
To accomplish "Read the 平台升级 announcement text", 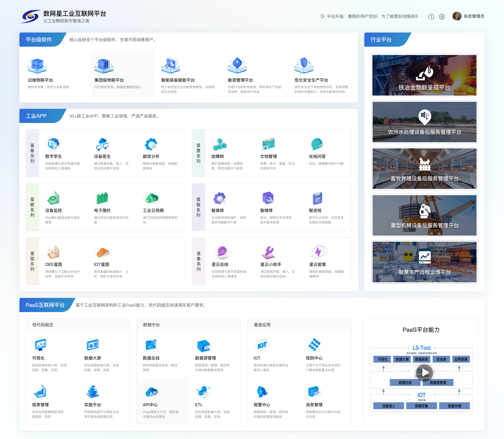I will pyautogui.click(x=372, y=16).
